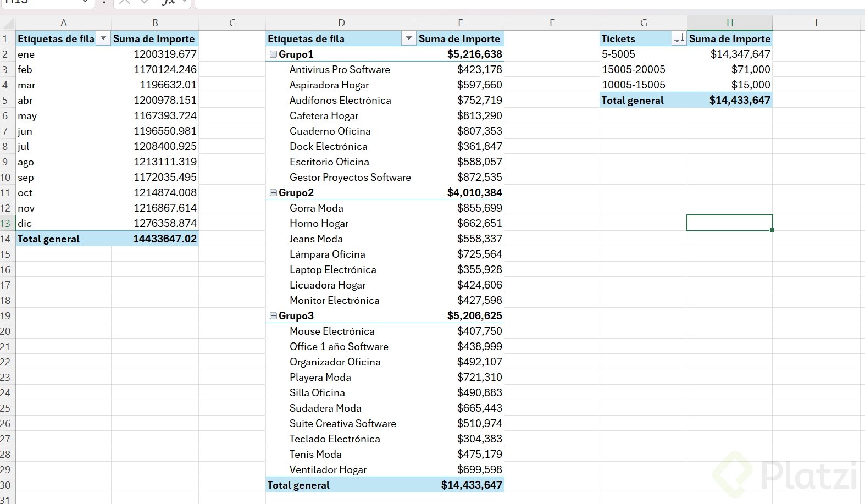Click the Insert Function fx icon

coord(168,2)
